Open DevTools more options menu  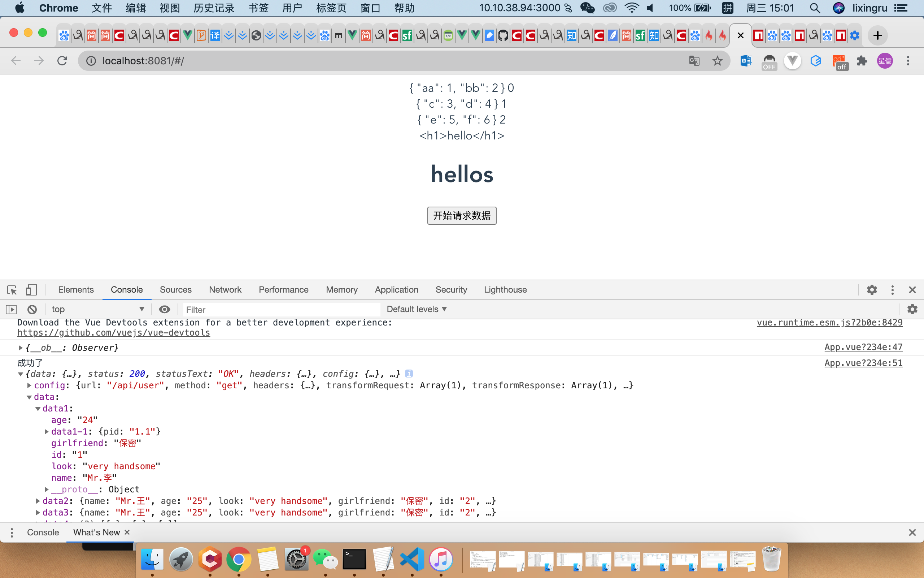pyautogui.click(x=892, y=290)
